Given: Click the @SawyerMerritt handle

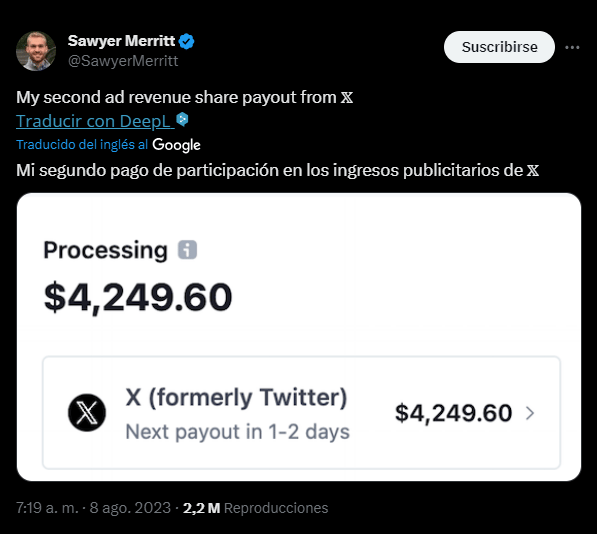Looking at the screenshot, I should click(123, 61).
